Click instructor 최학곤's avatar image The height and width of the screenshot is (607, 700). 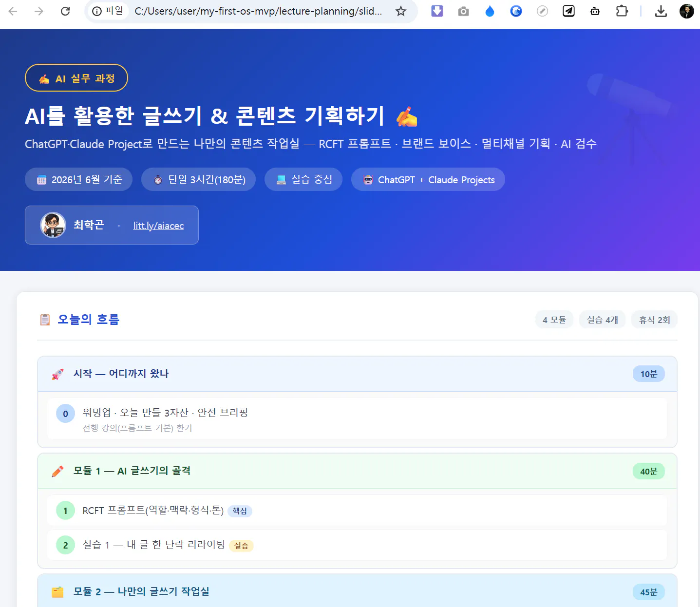click(53, 225)
